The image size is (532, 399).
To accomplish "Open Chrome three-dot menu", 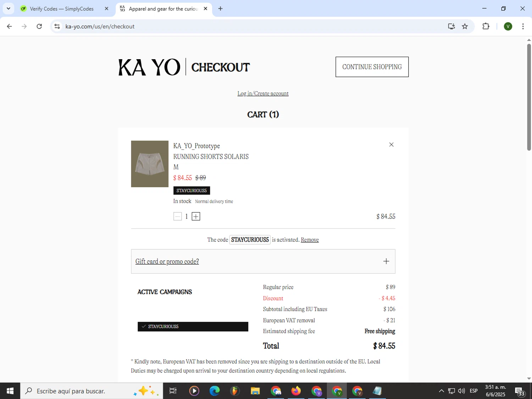I will pyautogui.click(x=523, y=26).
